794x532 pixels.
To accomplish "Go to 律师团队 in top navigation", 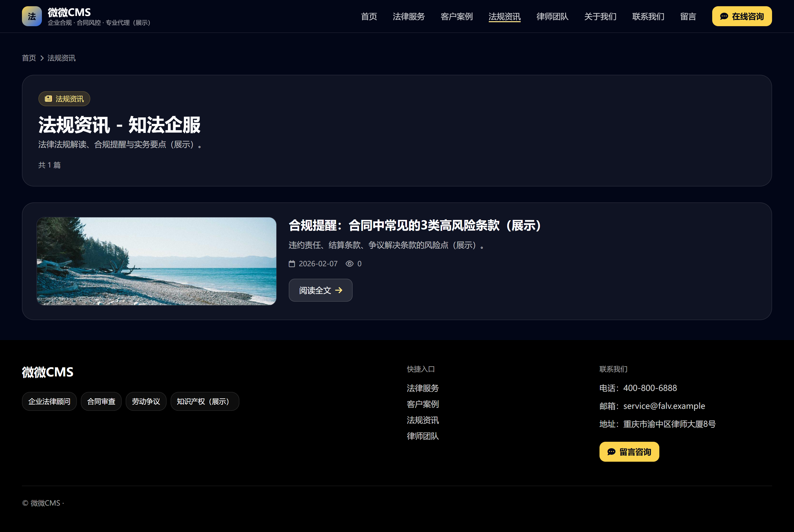I will pyautogui.click(x=552, y=16).
